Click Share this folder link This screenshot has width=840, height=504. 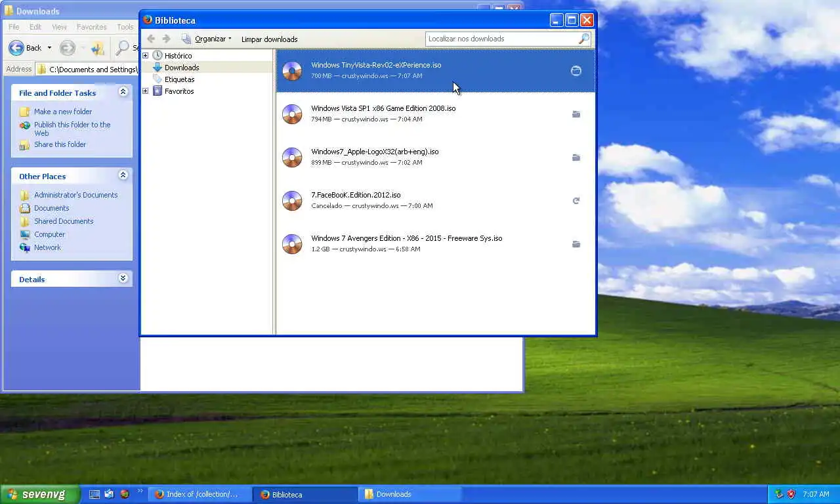[x=60, y=144]
